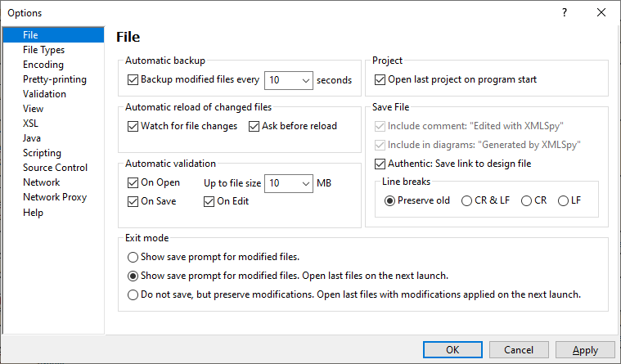The image size is (621, 364).
Task: Switch to Pretty-printing settings
Action: coord(55,79)
